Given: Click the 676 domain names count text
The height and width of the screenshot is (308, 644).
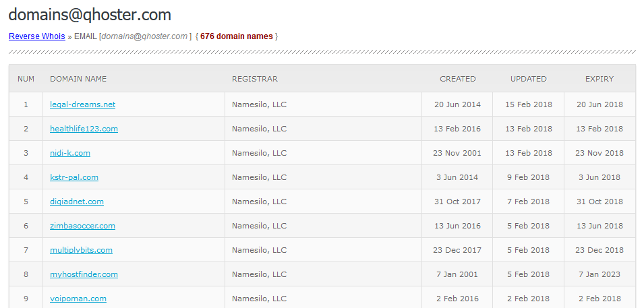Looking at the screenshot, I should 237,36.
